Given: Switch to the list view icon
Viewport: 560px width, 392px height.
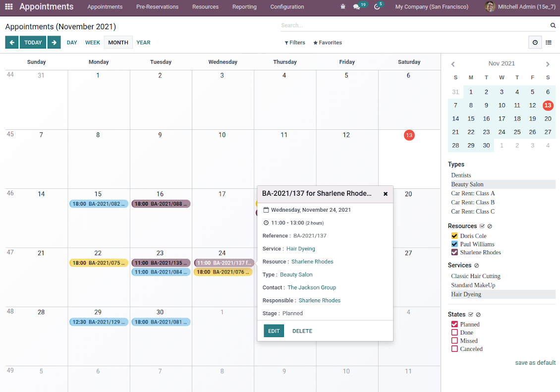Looking at the screenshot, I should (x=549, y=43).
